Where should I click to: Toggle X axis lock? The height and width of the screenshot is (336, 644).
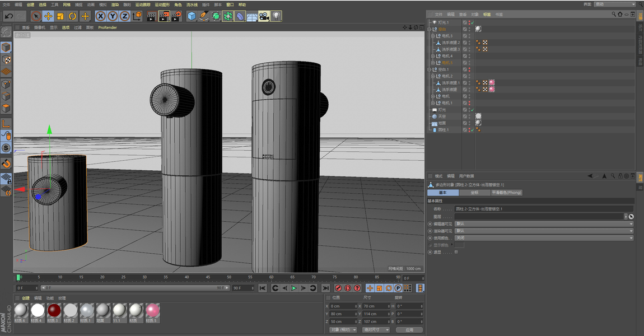coord(101,16)
